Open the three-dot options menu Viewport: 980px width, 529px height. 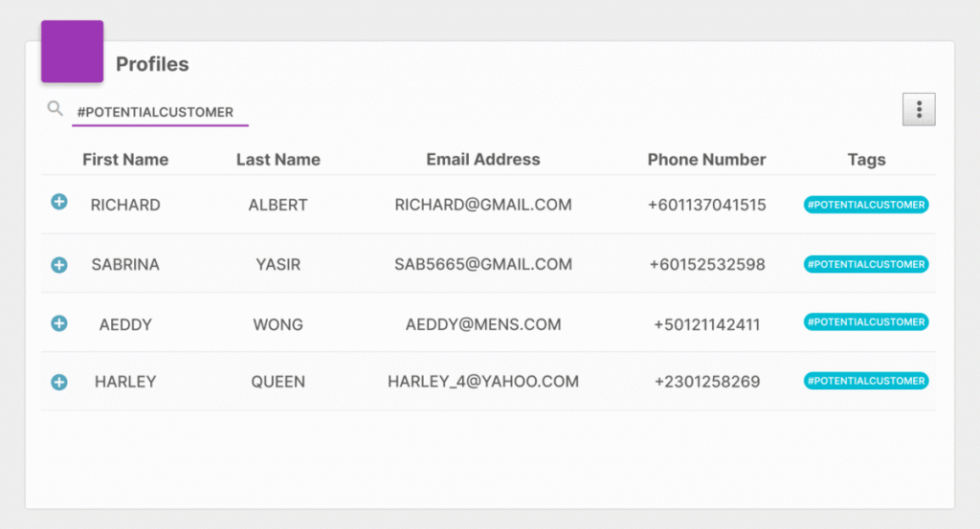[919, 109]
